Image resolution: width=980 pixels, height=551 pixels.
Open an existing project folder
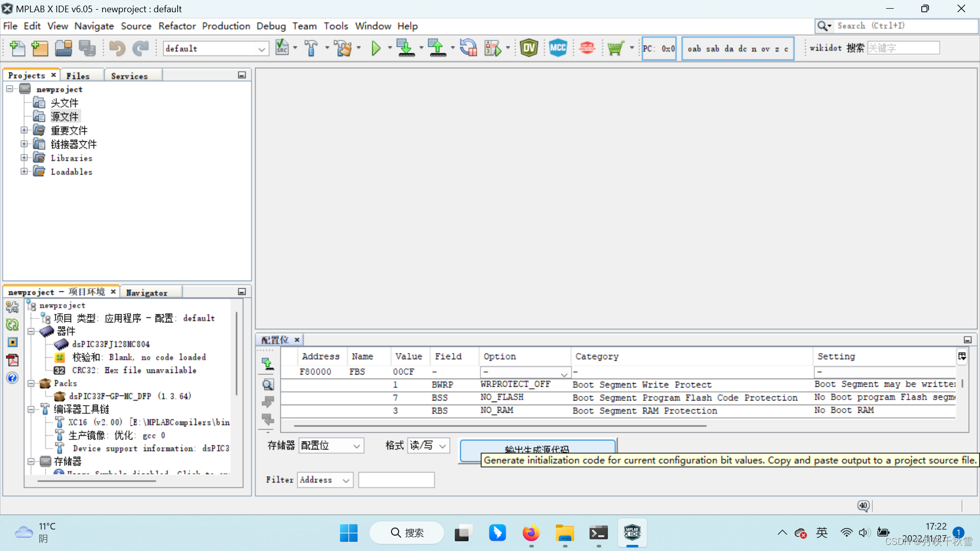(x=63, y=48)
